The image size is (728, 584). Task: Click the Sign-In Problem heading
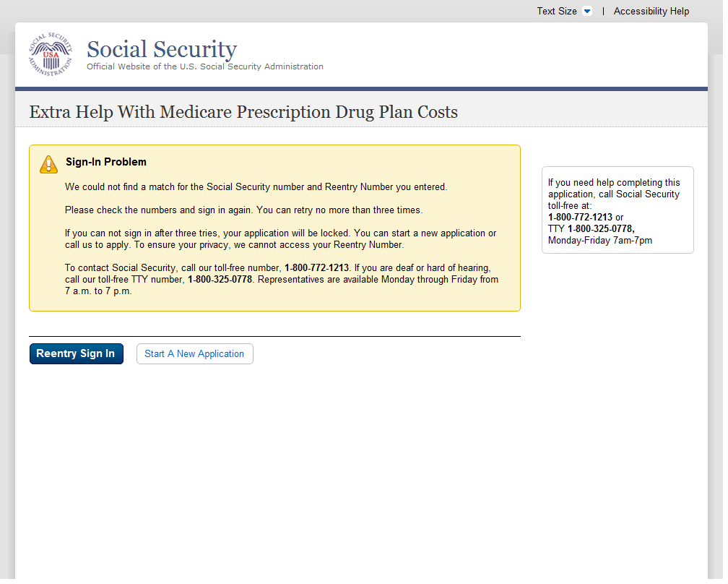106,162
